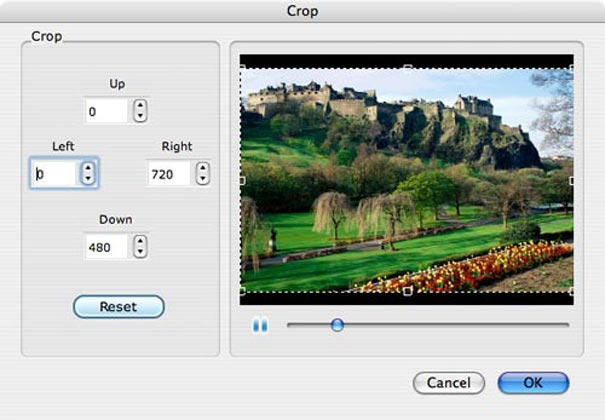Click the Up label

pos(117,84)
